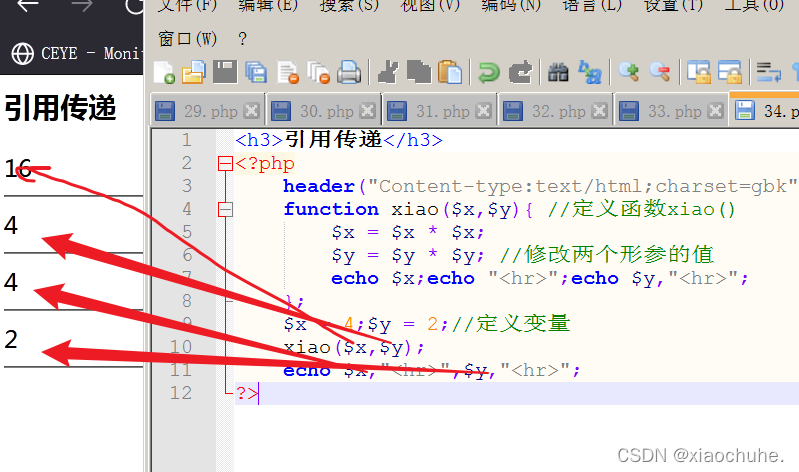Viewport: 799px width, 472px height.
Task: Close the 30.php tab
Action: (367, 111)
